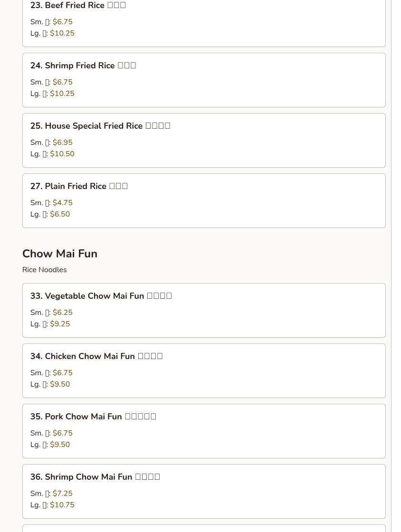Open the Shrimp Chow Mai Fun item
The height and width of the screenshot is (532, 401).
95,477
